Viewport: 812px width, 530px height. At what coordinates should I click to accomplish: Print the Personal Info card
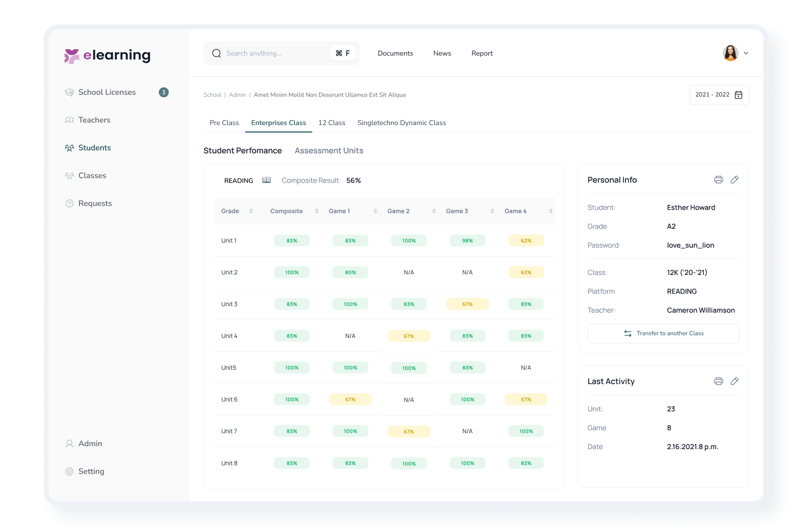(x=718, y=180)
